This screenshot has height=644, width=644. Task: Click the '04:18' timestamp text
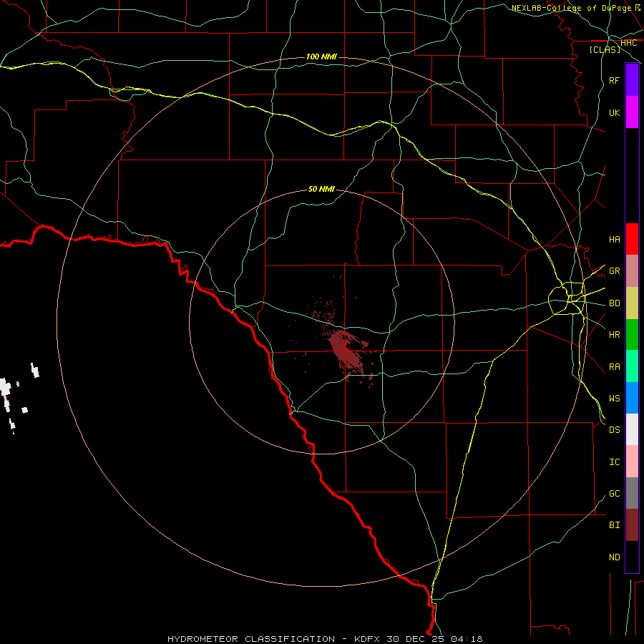click(467, 639)
